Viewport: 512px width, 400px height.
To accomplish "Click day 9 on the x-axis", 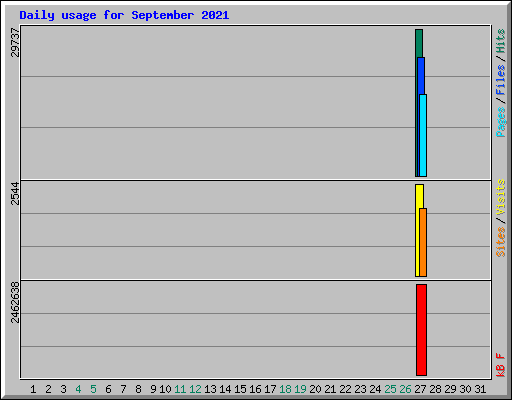I will coord(153,389).
